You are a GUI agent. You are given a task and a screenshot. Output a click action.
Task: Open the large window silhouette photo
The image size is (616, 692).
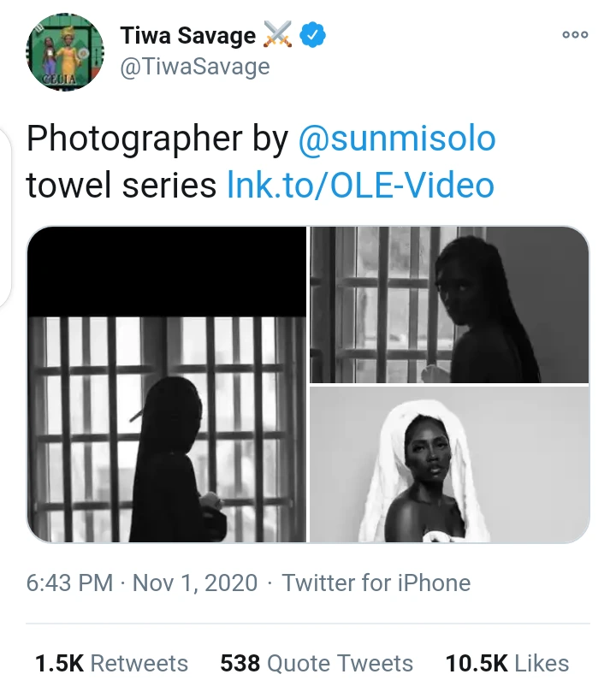click(167, 385)
